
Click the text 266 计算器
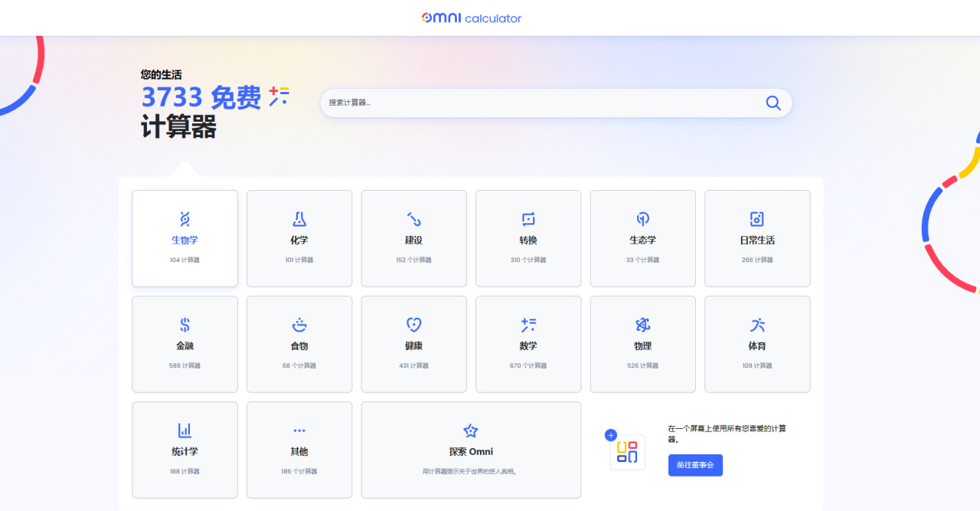(757, 260)
